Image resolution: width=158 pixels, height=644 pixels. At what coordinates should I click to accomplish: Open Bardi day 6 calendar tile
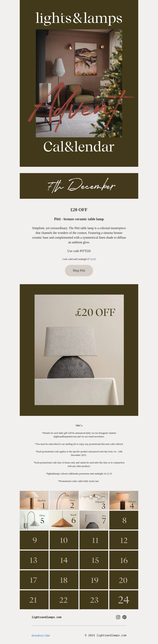[64, 520]
